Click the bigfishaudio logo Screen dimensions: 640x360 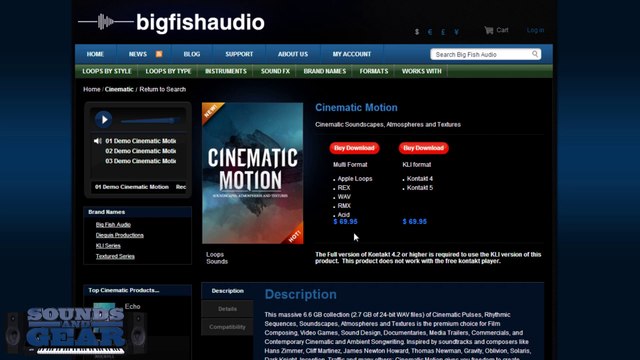(x=171, y=22)
